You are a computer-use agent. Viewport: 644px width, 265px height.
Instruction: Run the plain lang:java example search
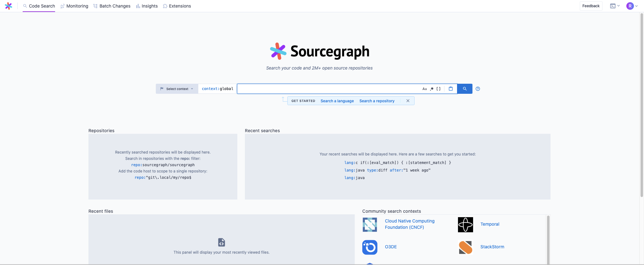(x=354, y=178)
